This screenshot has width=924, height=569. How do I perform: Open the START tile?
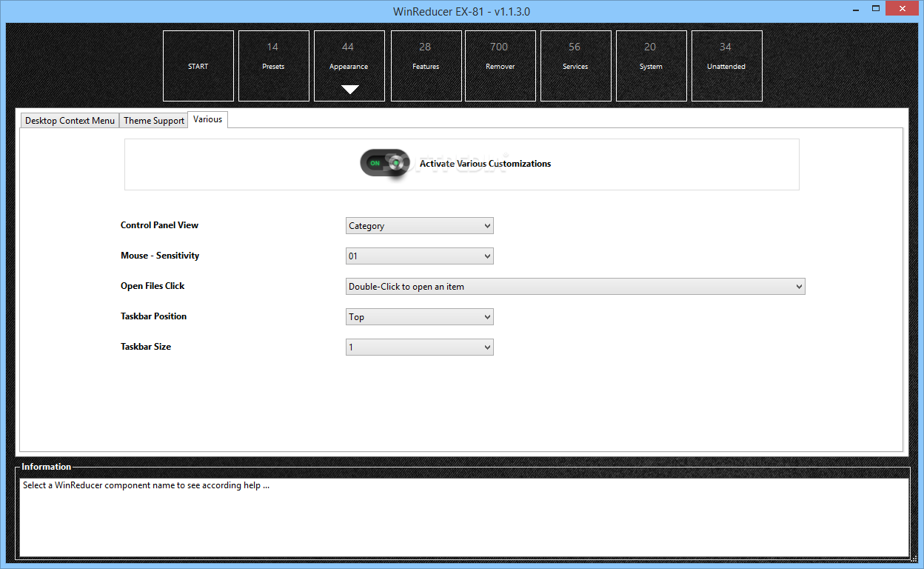point(198,66)
